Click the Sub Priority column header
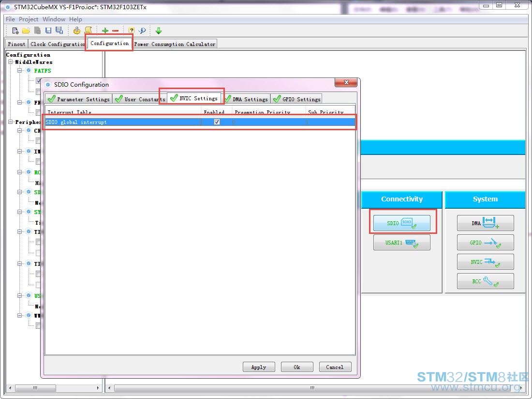The height and width of the screenshot is (399, 532). (x=330, y=112)
